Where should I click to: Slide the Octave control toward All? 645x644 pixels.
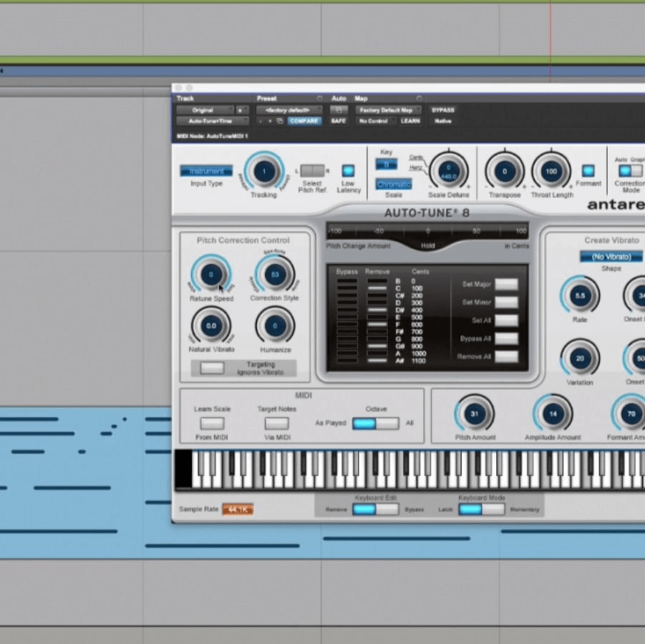[392, 424]
